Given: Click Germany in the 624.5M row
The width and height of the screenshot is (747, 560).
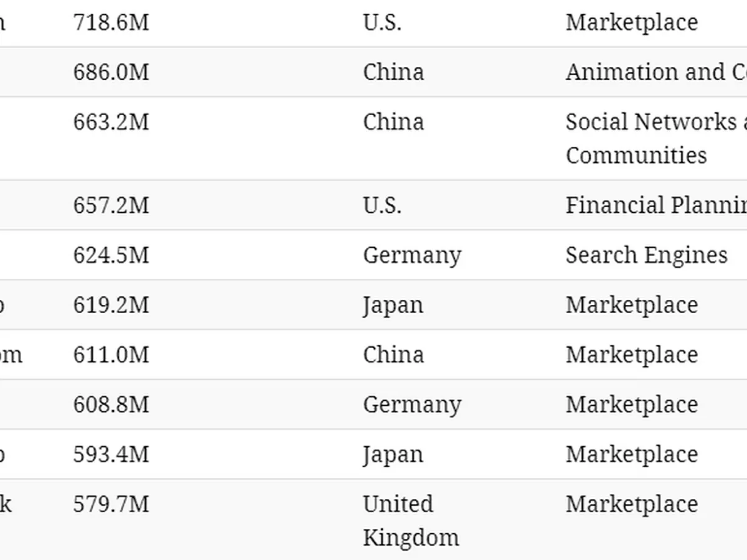Looking at the screenshot, I should click(412, 255).
